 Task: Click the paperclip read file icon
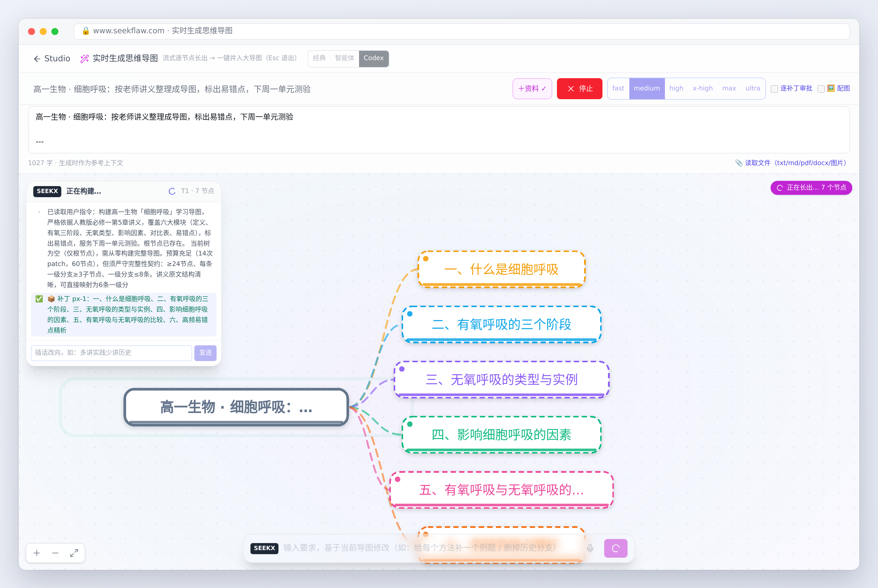[x=738, y=163]
